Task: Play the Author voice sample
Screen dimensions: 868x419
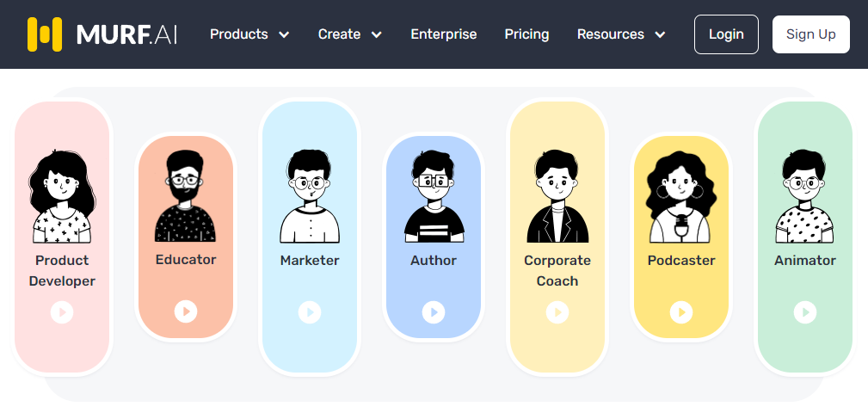Action: (434, 312)
